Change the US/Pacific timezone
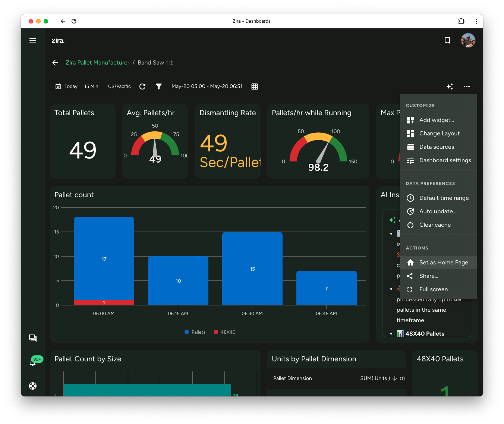 119,87
